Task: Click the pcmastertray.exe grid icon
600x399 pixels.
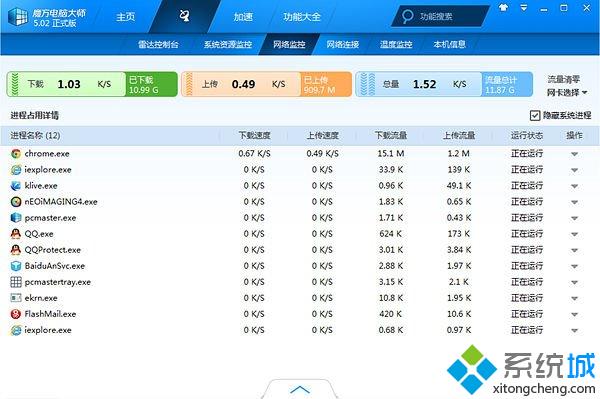Action: tap(16, 282)
